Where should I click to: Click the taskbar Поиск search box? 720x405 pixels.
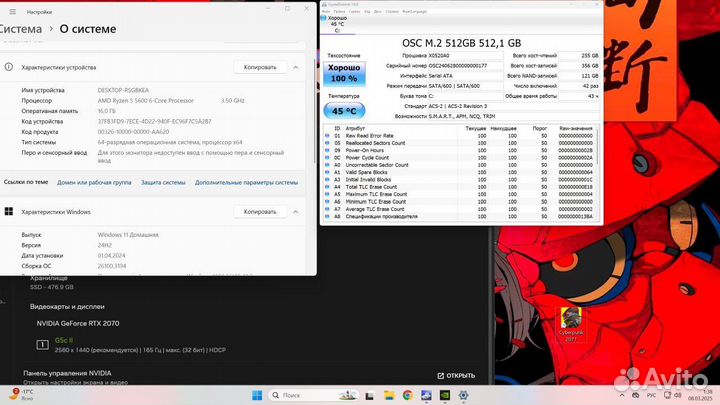(312, 395)
